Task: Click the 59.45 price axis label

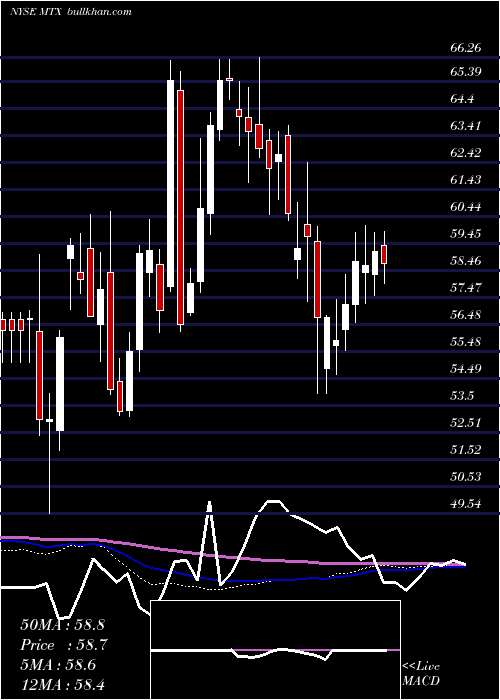Action: pos(466,234)
